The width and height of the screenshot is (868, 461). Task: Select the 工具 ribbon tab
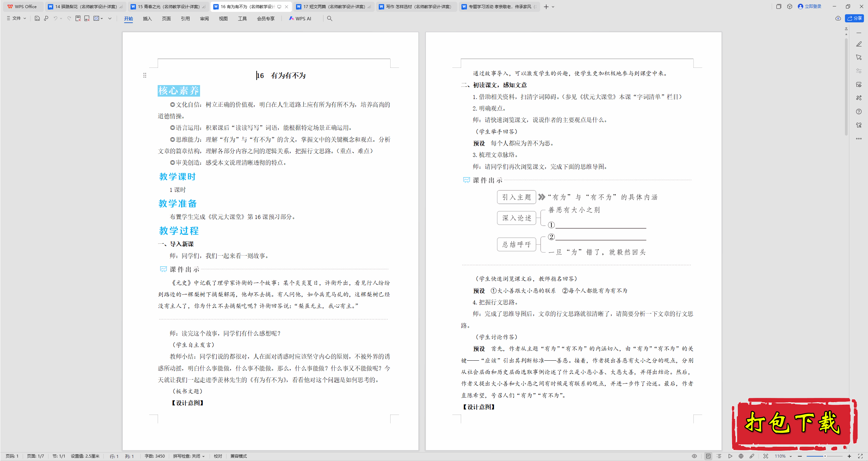point(242,19)
